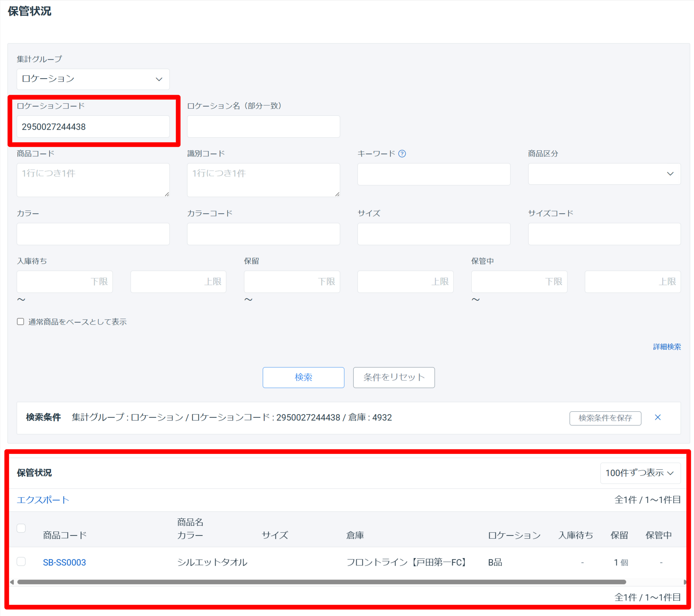The width and height of the screenshot is (694, 616).
Task: Click the B品 location cell
Action: tap(495, 562)
